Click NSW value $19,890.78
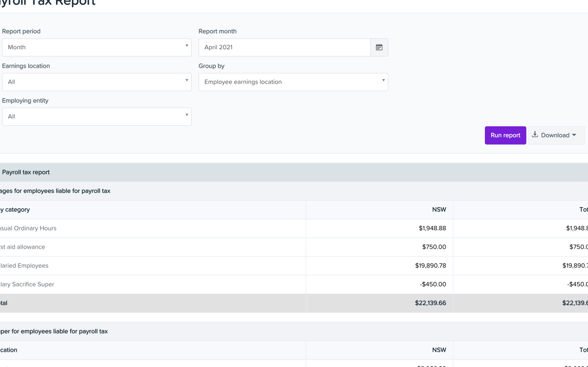The image size is (588, 367). pos(430,266)
